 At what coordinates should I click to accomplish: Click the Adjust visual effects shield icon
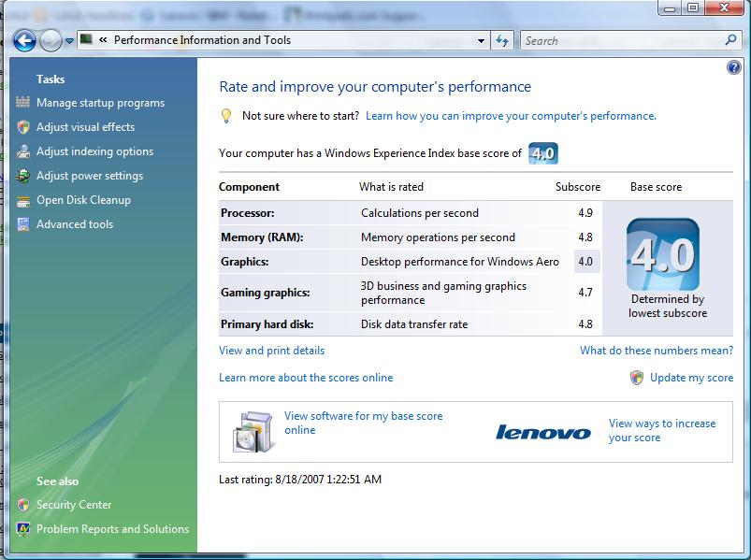[x=23, y=127]
